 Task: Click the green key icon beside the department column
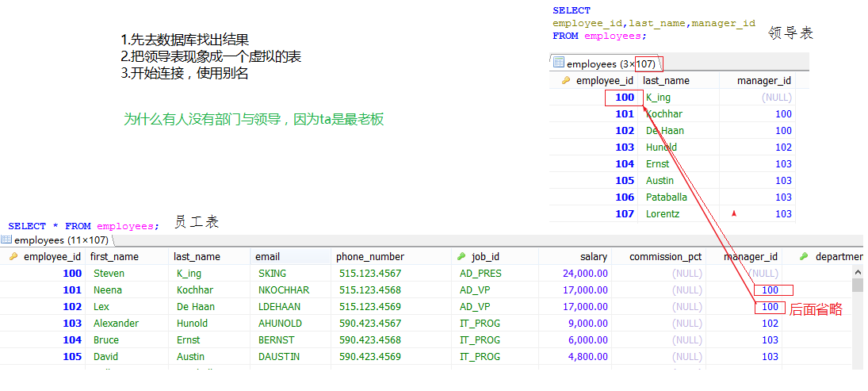click(x=804, y=257)
